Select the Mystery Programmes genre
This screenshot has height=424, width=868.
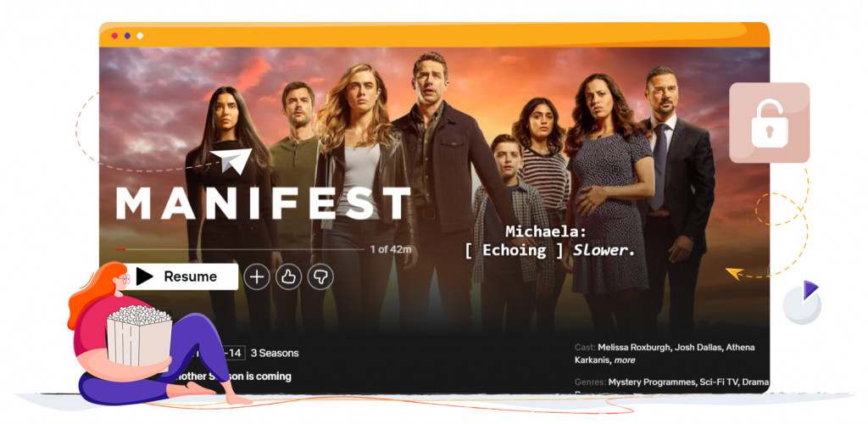pyautogui.click(x=653, y=382)
